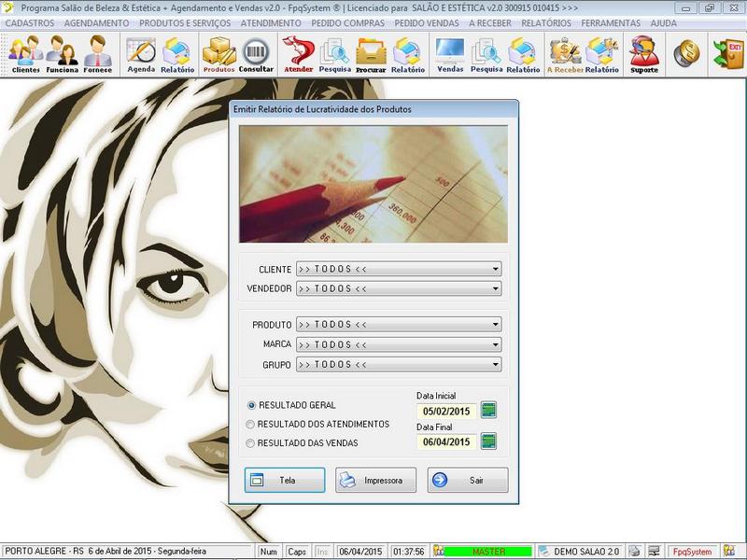Open the Fornece suppliers icon
The width and height of the screenshot is (747, 560).
pos(98,55)
